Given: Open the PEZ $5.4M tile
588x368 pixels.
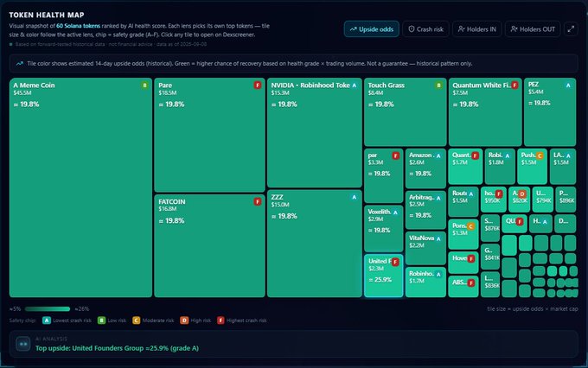Looking at the screenshot, I should (x=550, y=112).
